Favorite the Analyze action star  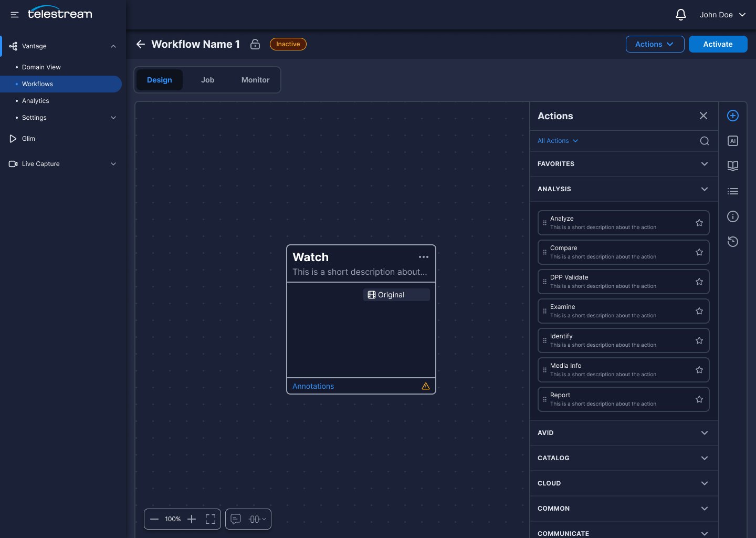[699, 223]
